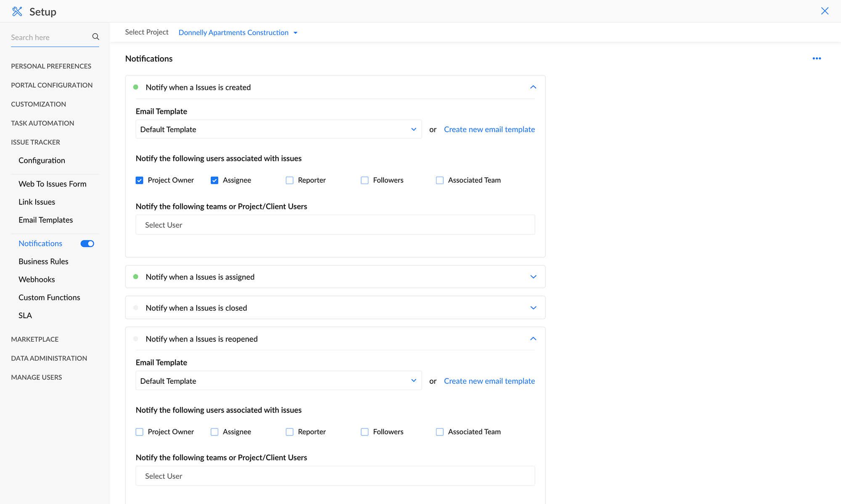Check Assignee for reopened issues
This screenshot has width=841, height=504.
click(214, 432)
